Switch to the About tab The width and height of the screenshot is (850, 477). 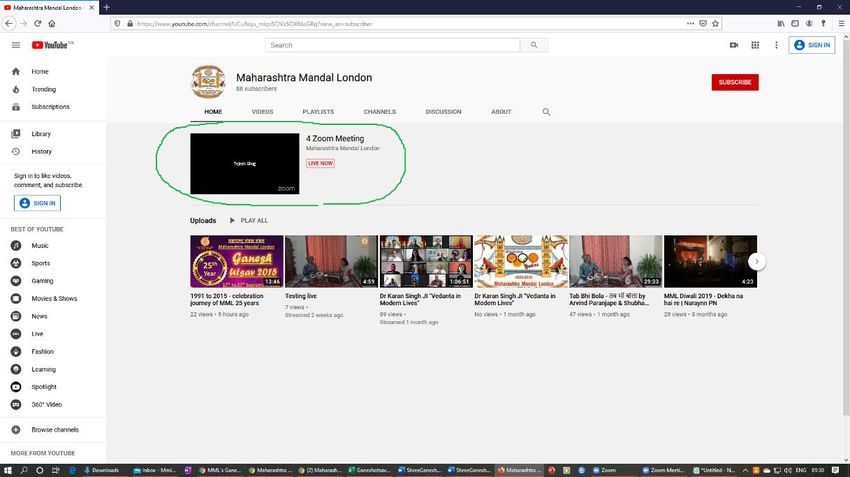(x=501, y=112)
